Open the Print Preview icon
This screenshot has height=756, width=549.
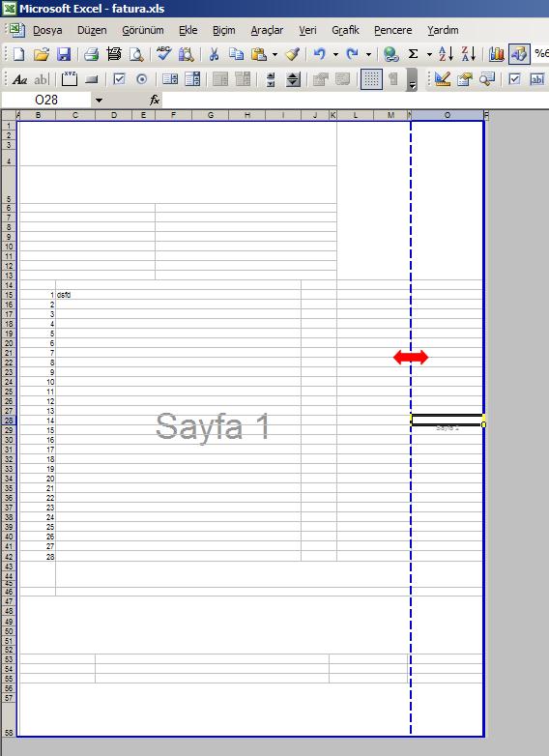pos(136,54)
